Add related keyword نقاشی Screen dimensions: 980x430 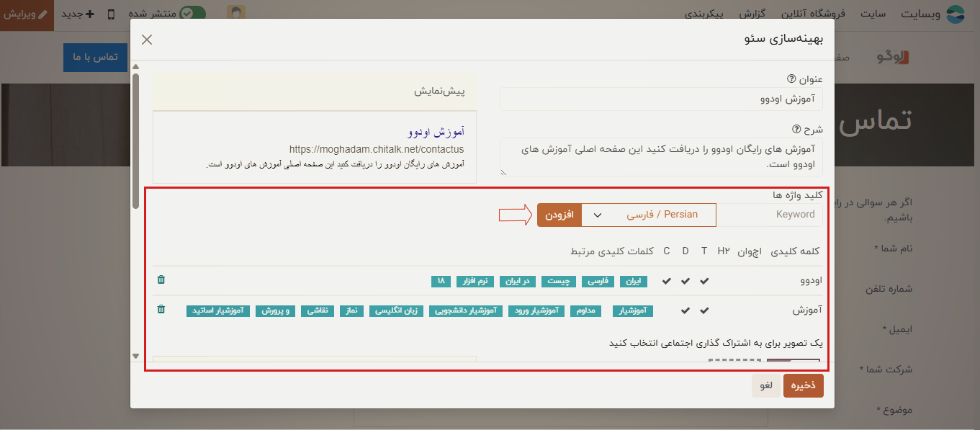pyautogui.click(x=318, y=310)
